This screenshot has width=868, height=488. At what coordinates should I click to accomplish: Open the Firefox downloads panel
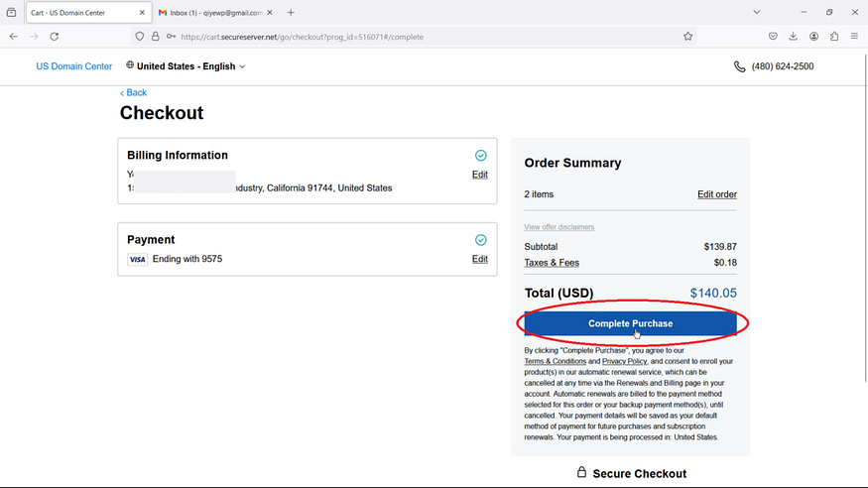[794, 37]
